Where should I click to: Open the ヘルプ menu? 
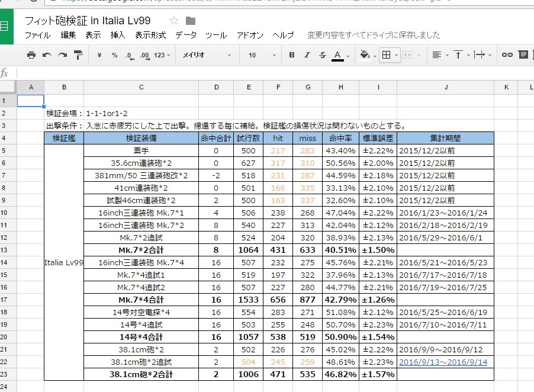point(283,35)
